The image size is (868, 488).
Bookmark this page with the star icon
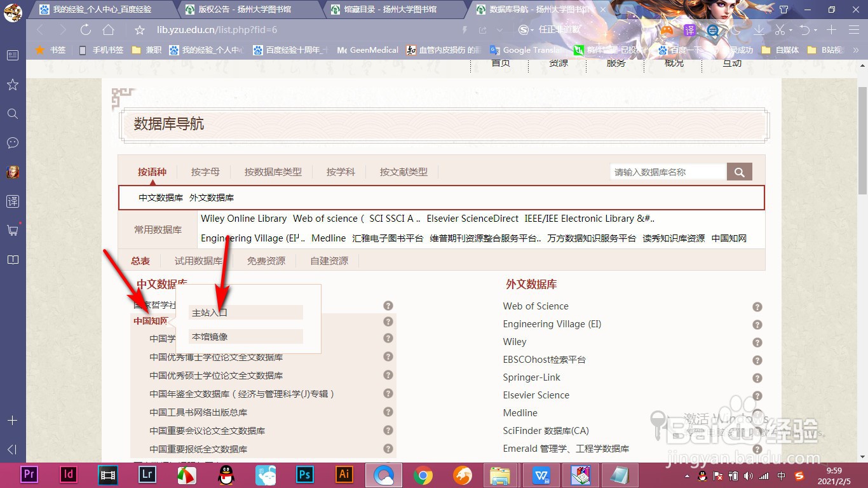coord(140,30)
